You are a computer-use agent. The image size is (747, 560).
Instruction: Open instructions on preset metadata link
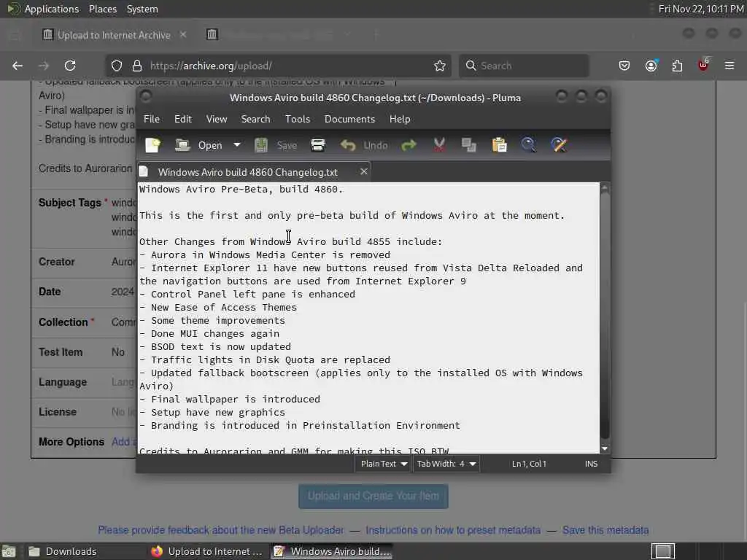coord(453,530)
